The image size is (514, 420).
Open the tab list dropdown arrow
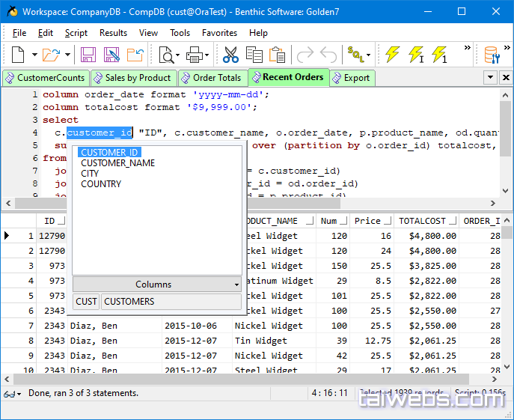[x=489, y=78]
